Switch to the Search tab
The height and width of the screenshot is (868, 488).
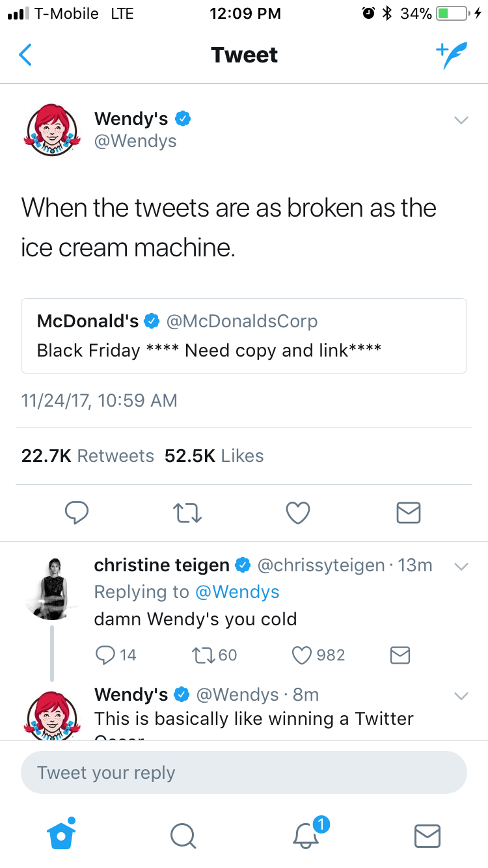tap(183, 835)
